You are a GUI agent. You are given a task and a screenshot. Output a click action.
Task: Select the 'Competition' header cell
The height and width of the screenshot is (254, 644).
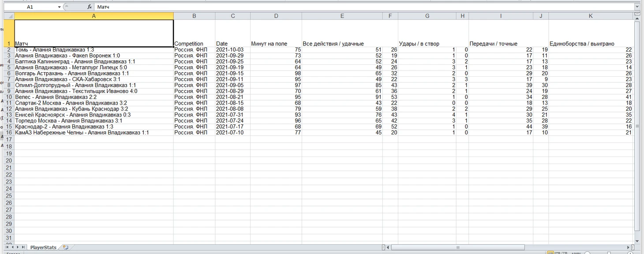tap(194, 33)
